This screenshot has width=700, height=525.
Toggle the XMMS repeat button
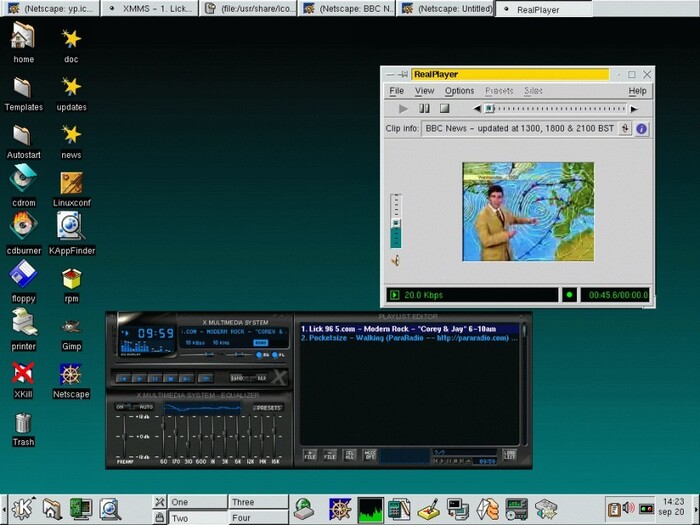tap(262, 378)
